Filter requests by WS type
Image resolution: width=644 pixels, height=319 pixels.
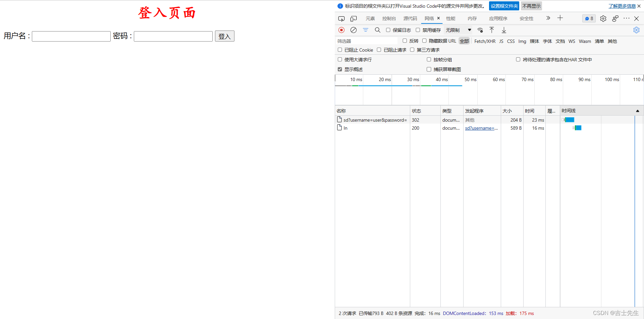572,41
